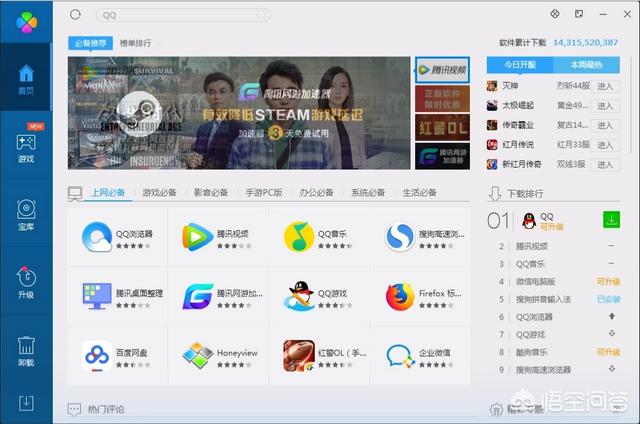The width and height of the screenshot is (640, 424).
Task: Switch to the 本周最热 tab
Action: coord(587,65)
